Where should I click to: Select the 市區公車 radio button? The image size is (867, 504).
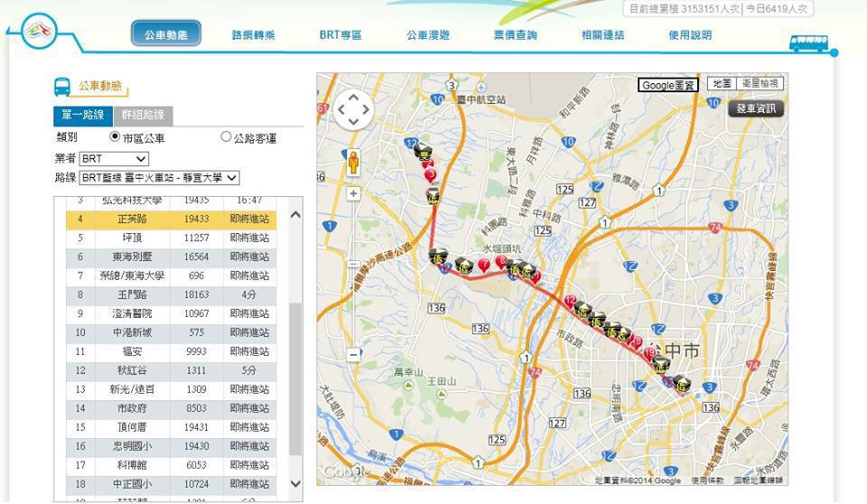tap(115, 136)
